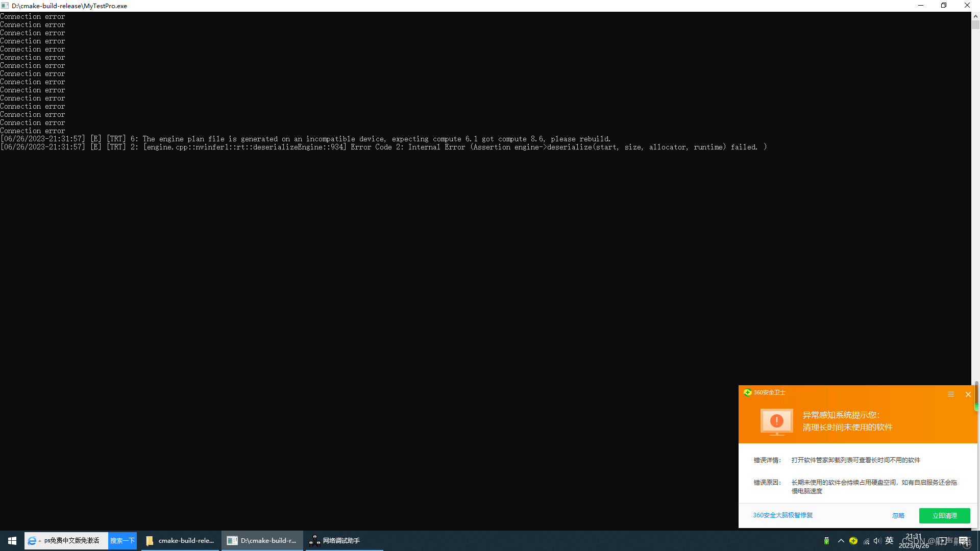Open the notification center icon
This screenshot has height=551, width=980.
point(963,541)
